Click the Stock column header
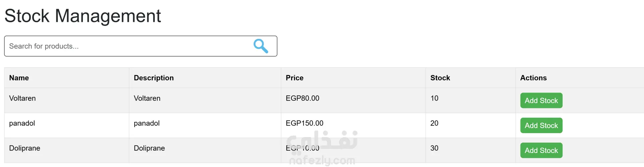 pos(440,78)
